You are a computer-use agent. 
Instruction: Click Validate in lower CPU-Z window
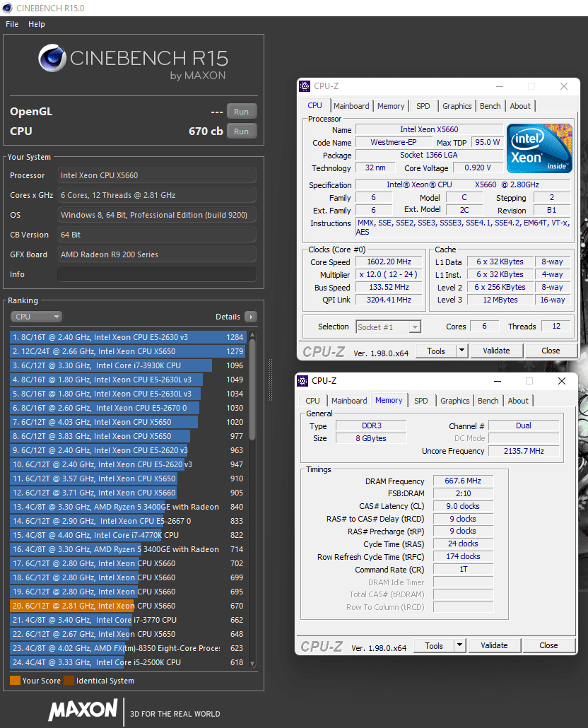pyautogui.click(x=494, y=645)
